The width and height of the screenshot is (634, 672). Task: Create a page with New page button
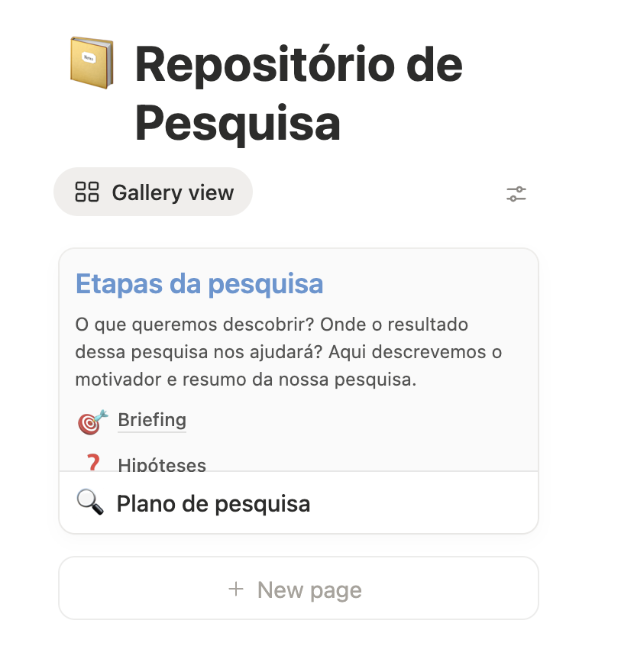[298, 589]
